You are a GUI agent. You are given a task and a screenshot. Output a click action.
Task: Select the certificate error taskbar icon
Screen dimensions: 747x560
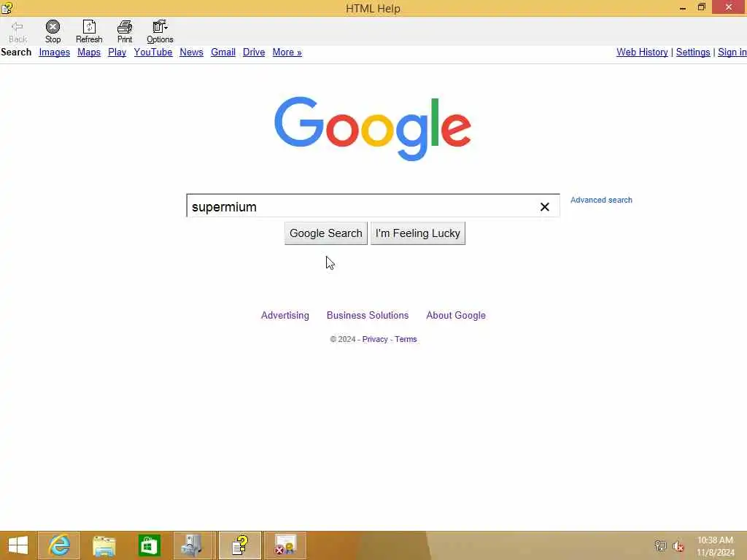285,545
